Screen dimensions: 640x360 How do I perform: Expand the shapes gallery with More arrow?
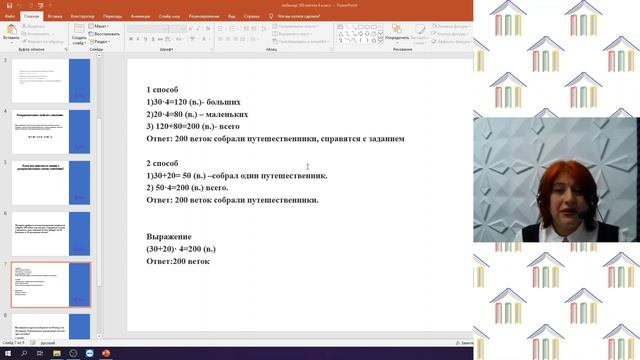point(380,40)
